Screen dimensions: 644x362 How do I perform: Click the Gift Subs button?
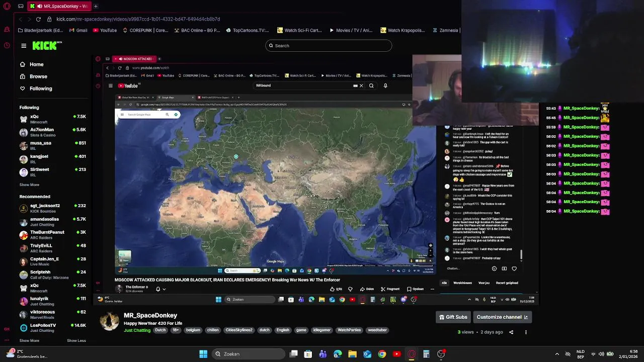coord(453,317)
